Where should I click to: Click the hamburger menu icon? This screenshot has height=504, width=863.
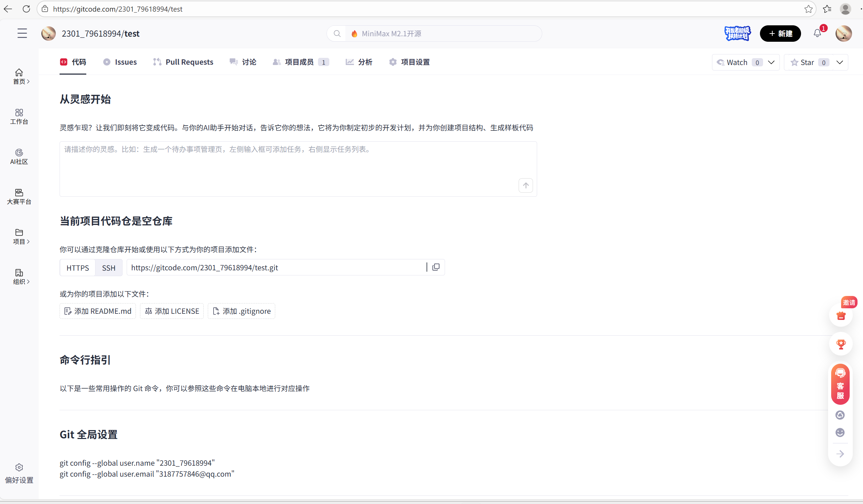click(22, 33)
